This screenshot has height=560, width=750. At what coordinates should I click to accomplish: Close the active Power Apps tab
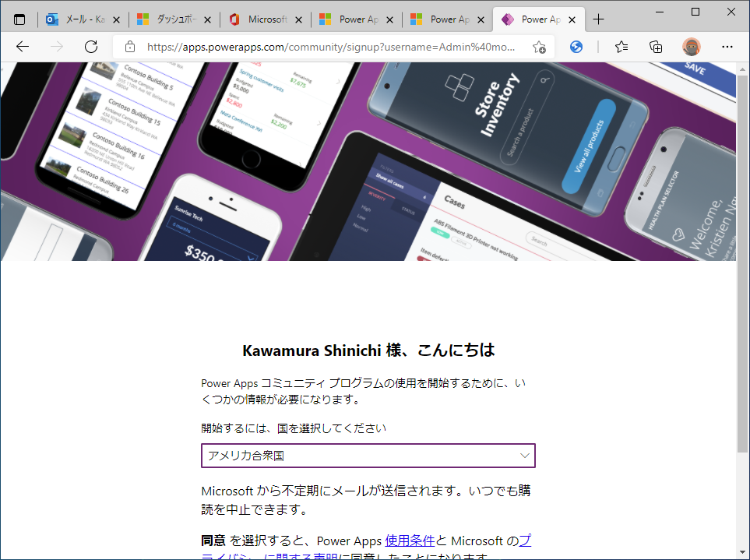click(x=572, y=19)
